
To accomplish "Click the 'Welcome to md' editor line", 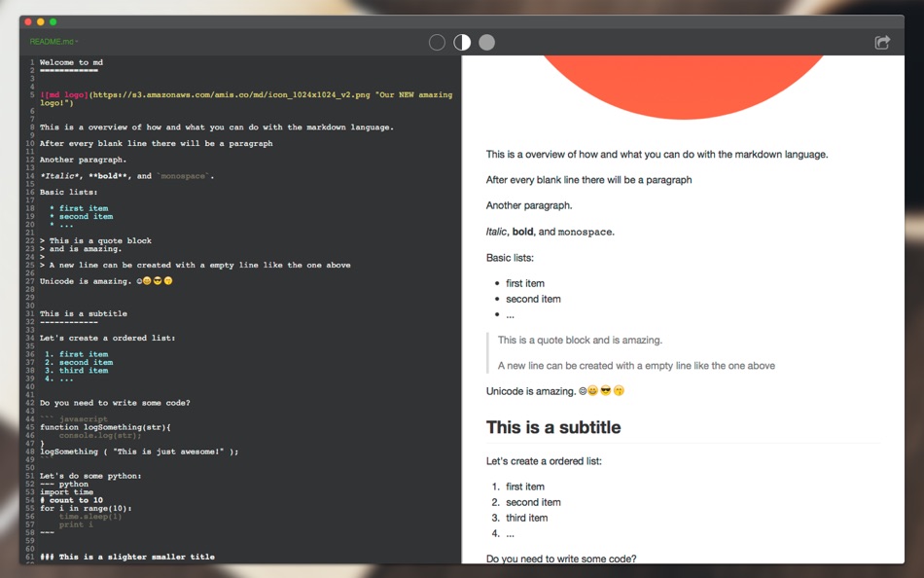I will 71,62.
